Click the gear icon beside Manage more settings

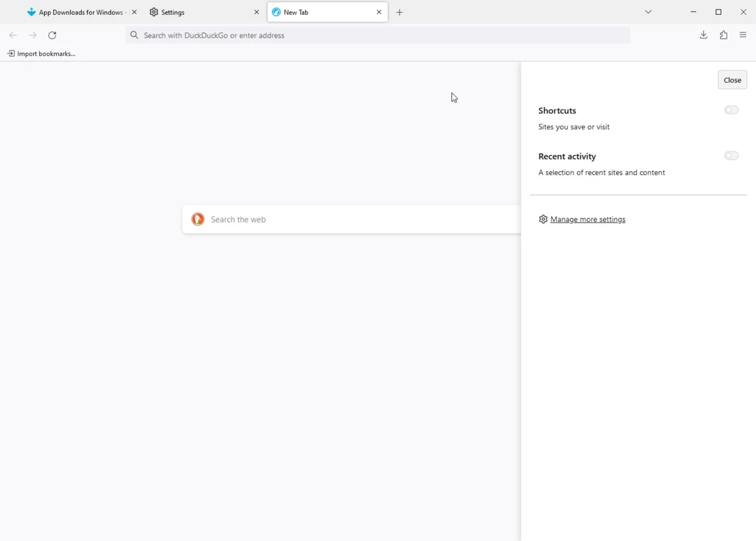543,219
